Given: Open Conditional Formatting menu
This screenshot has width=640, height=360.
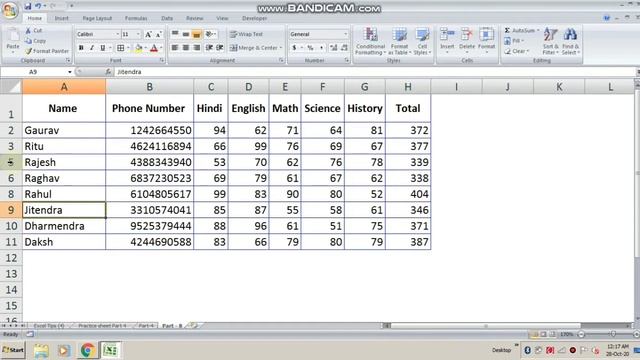Looking at the screenshot, I should [370, 41].
